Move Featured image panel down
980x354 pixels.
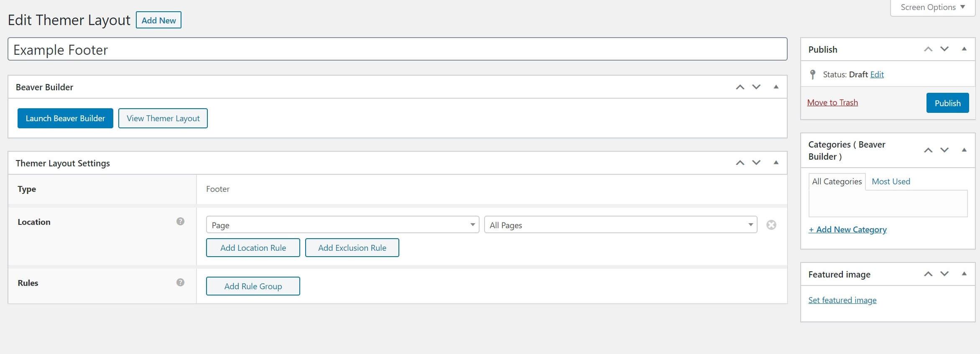[944, 274]
